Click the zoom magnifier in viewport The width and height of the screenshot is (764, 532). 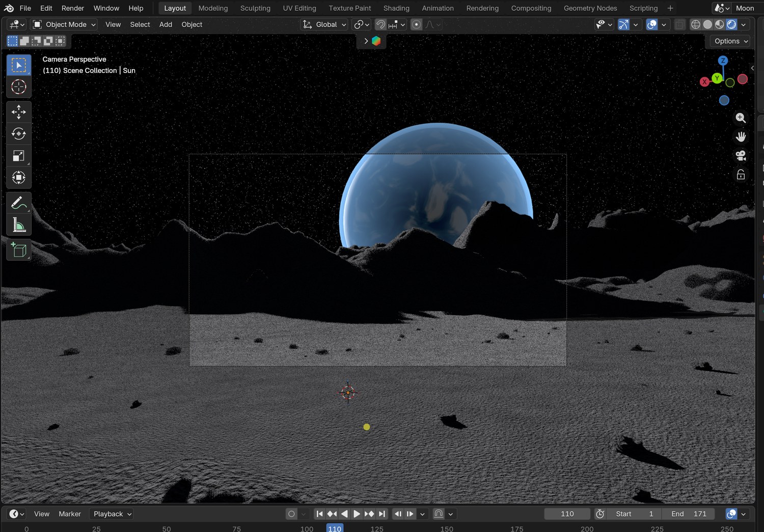[741, 118]
